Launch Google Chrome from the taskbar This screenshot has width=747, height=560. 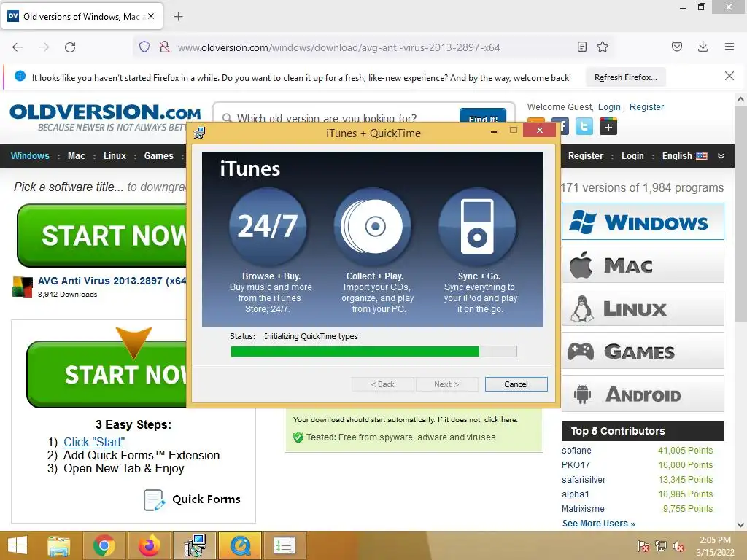point(104,545)
